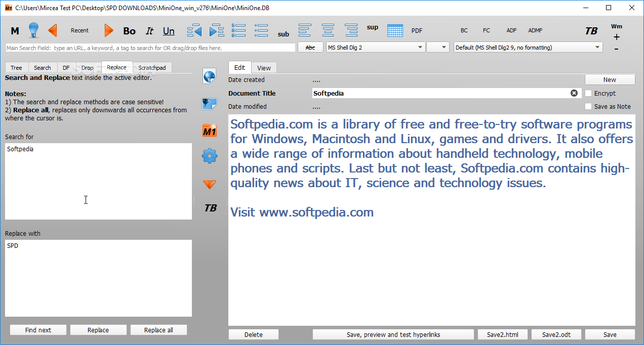
Task: Click the BC toolbar button
Action: pos(464,30)
